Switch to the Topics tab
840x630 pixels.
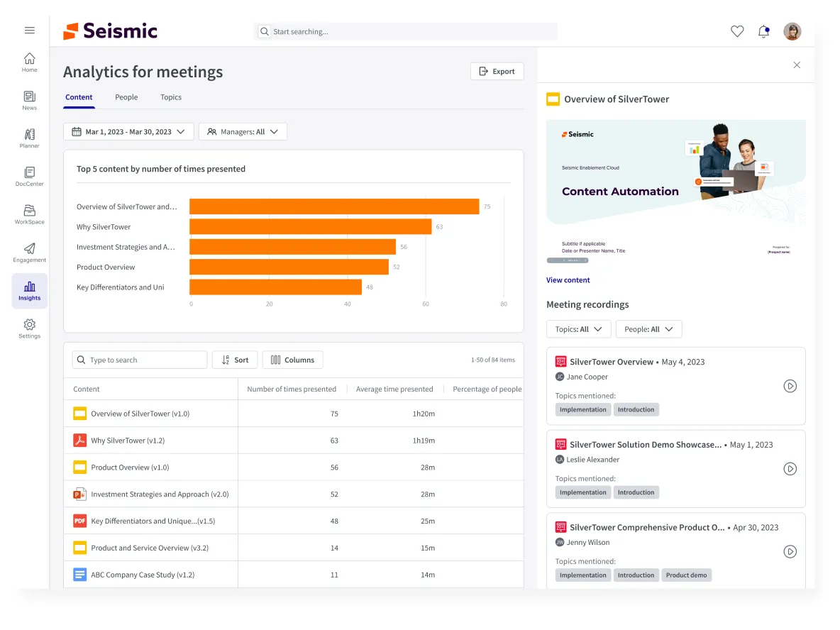pyautogui.click(x=171, y=97)
